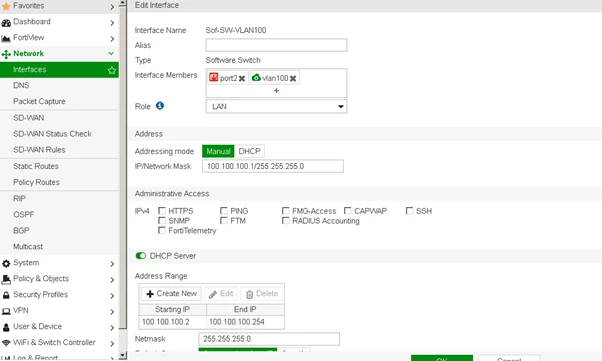This screenshot has width=602, height=361.
Task: Click the Dashboard gauge icon
Action: point(6,23)
